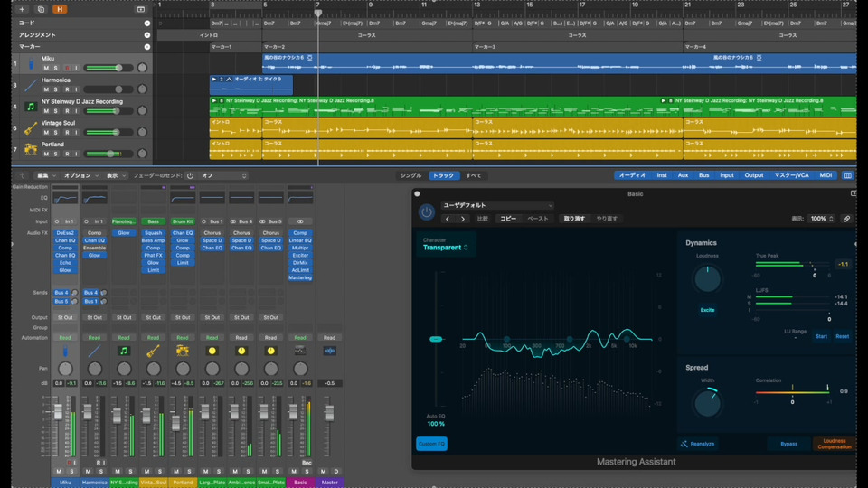This screenshot has height=488, width=868.
Task: Go to the previous plug-in preset arrow
Action: 448,219
